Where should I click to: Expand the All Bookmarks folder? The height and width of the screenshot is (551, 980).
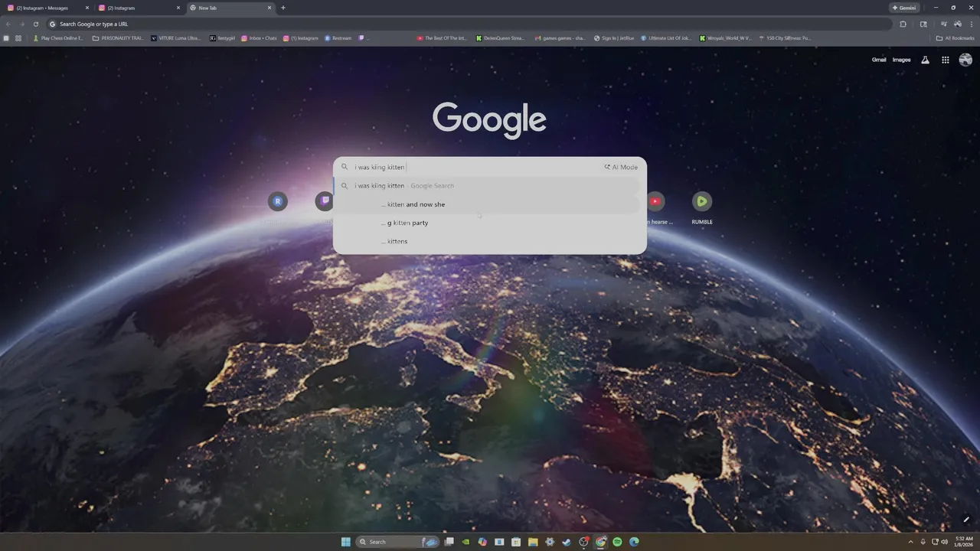coord(955,37)
